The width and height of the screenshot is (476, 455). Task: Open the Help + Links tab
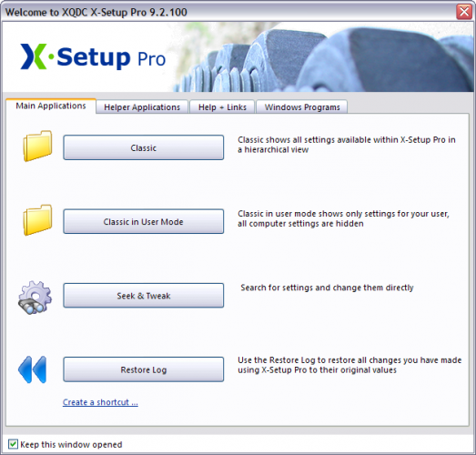(x=222, y=107)
